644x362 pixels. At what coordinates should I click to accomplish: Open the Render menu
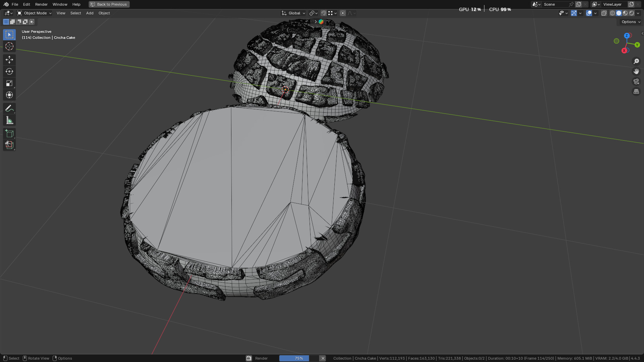(41, 4)
